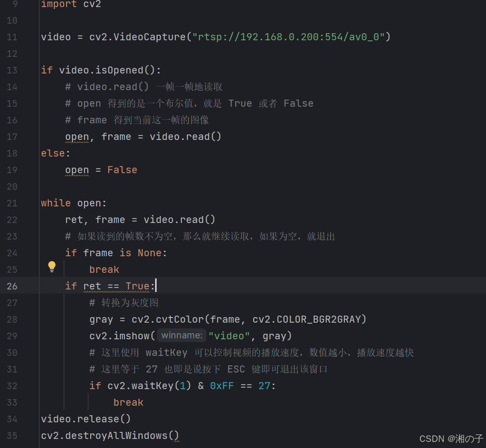
Task: Click the while open: statement
Action: coord(74,203)
